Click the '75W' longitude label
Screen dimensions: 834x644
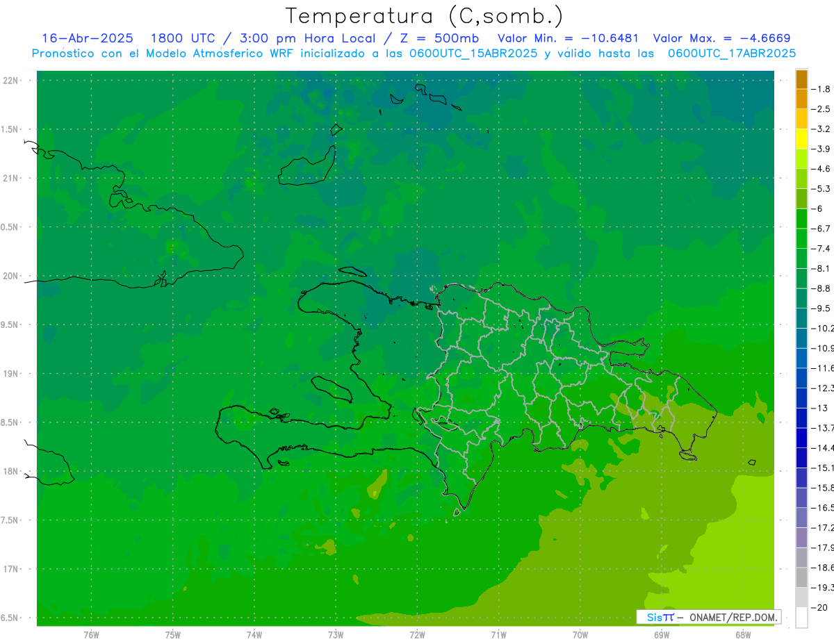point(173,634)
